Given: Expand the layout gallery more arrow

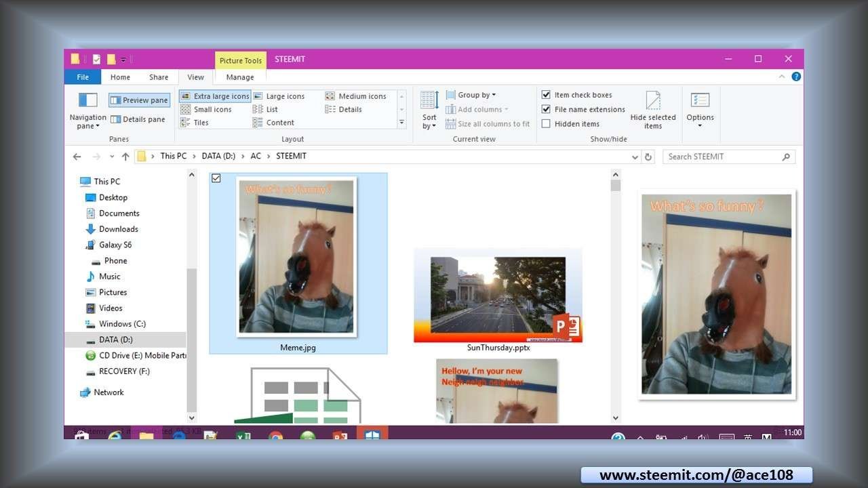Looking at the screenshot, I should [401, 123].
